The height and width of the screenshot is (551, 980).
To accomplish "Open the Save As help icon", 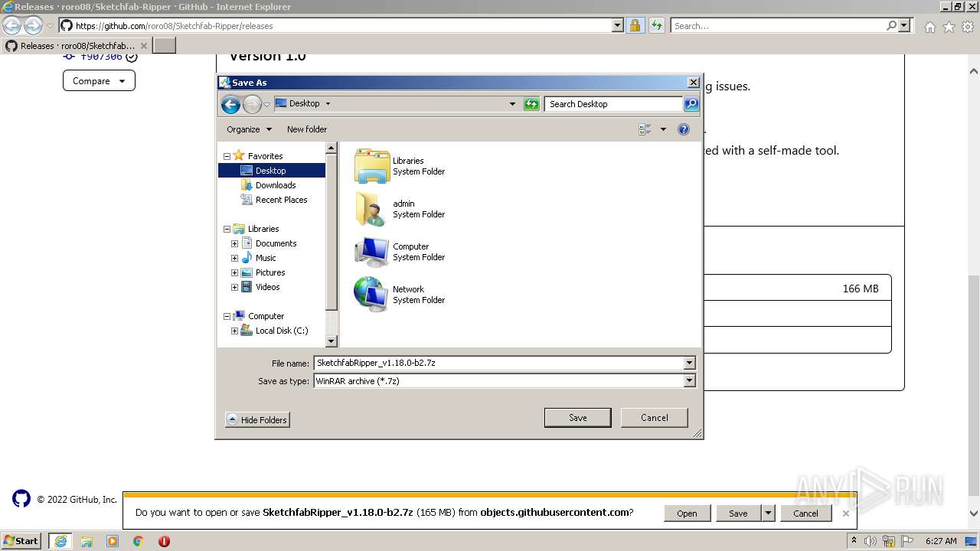I will [684, 129].
